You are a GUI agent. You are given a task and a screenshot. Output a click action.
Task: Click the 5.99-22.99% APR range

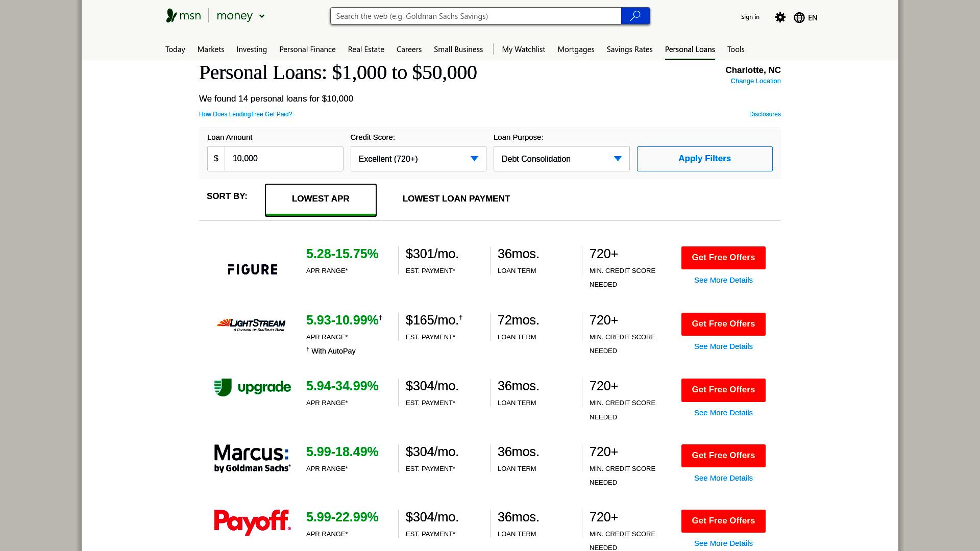click(342, 517)
